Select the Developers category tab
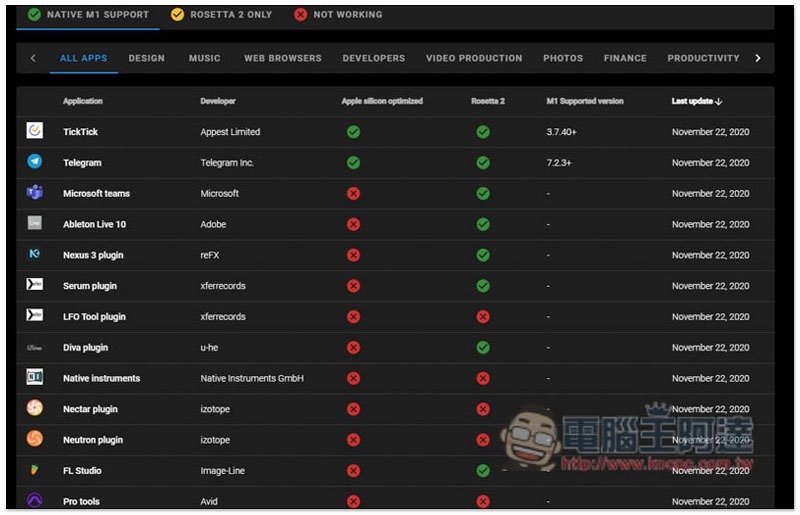Viewport: 800px width, 515px height. [374, 58]
